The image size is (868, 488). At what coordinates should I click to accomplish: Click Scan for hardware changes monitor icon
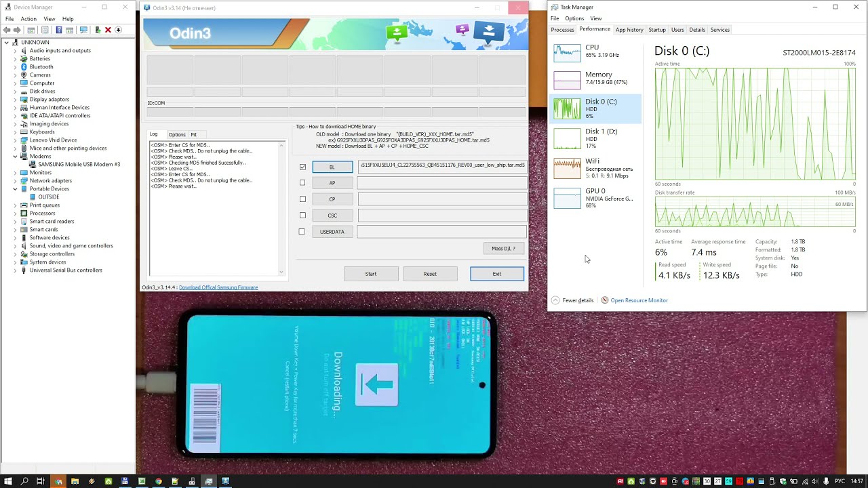[x=83, y=30]
